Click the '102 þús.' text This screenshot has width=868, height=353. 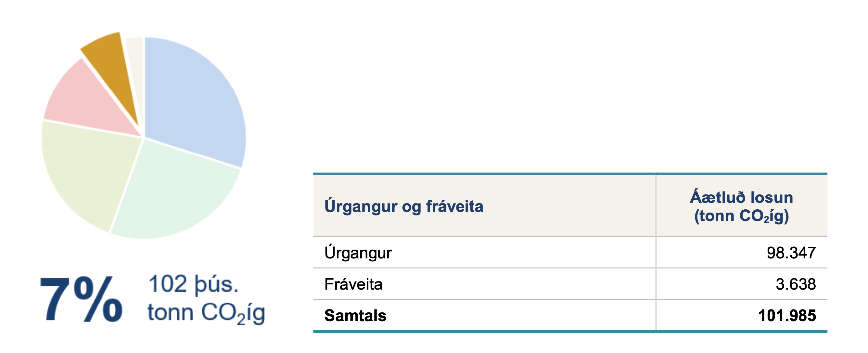[x=193, y=284]
